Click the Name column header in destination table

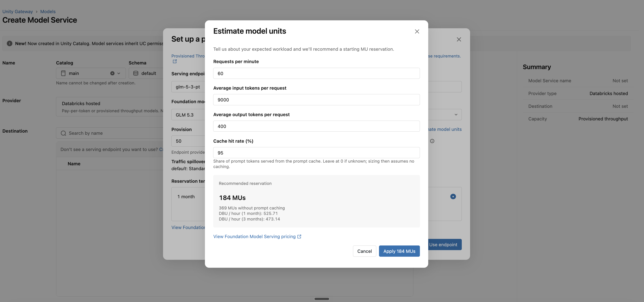[74, 164]
